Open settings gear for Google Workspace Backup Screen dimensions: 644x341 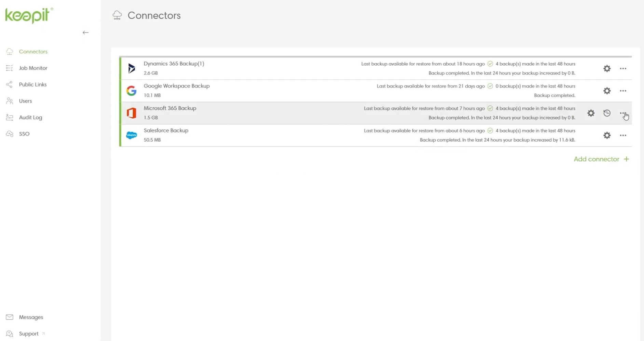[x=607, y=91]
